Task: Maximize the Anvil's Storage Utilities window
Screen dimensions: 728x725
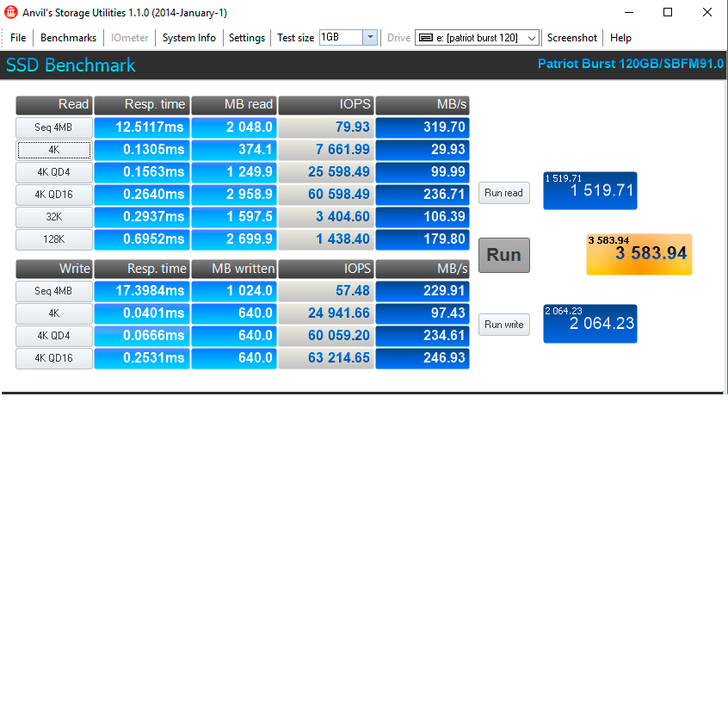Action: 667,13
